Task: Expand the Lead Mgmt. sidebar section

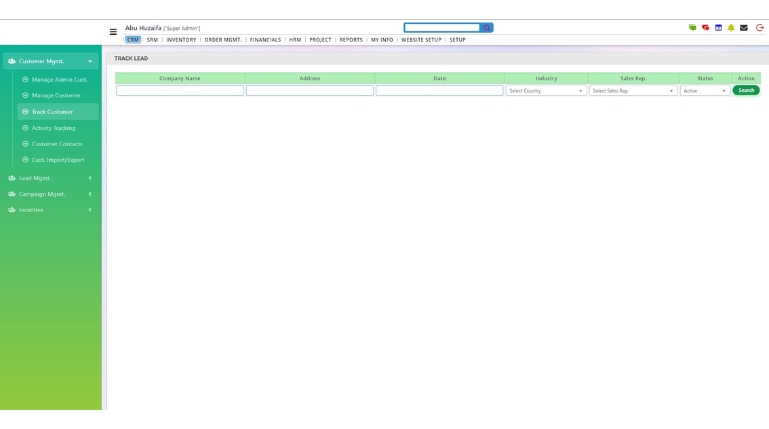Action: 51,178
